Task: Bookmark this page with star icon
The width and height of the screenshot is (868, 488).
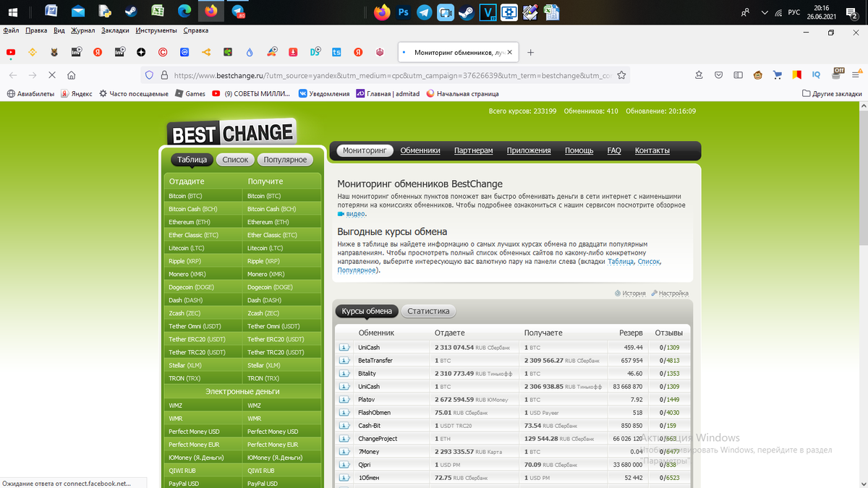Action: pos(621,74)
